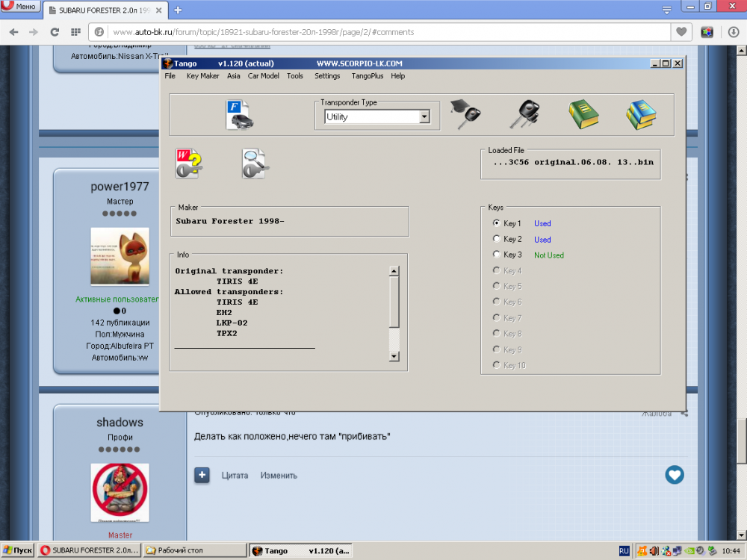The image size is (747, 560).
Task: Select Key 3 radio button
Action: click(497, 255)
